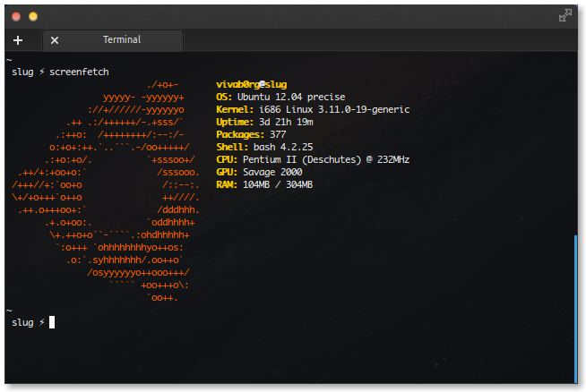Click the red close window button
The width and height of the screenshot is (586, 392).
16,16
